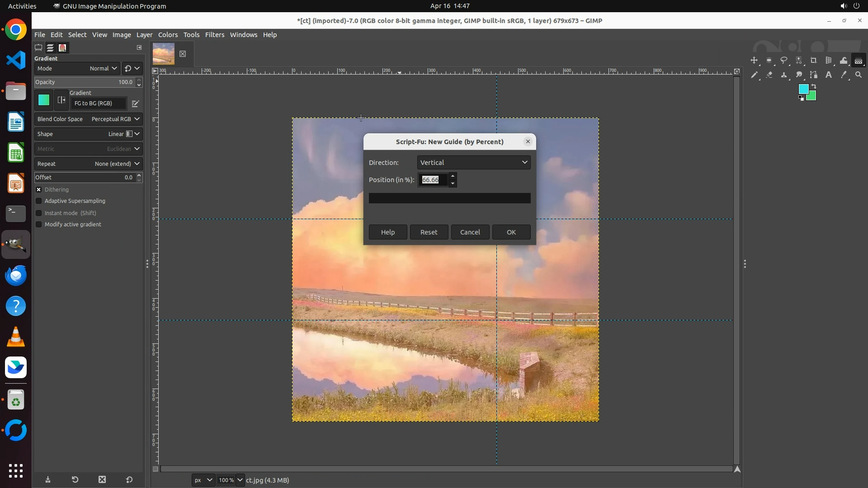Enable Adaptive Supersampling
Screen dimensions: 868x488
click(x=39, y=201)
